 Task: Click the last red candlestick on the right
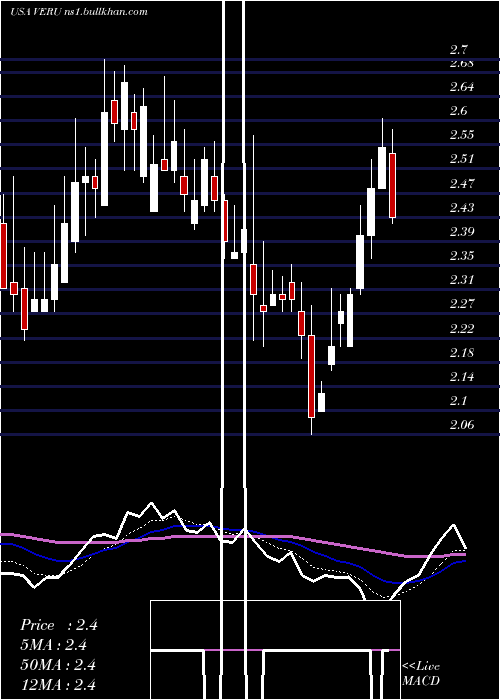[392, 185]
